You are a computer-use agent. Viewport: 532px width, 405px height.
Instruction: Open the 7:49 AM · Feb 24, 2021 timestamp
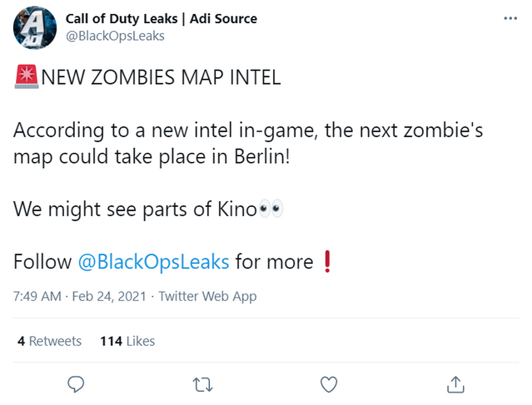tap(79, 296)
